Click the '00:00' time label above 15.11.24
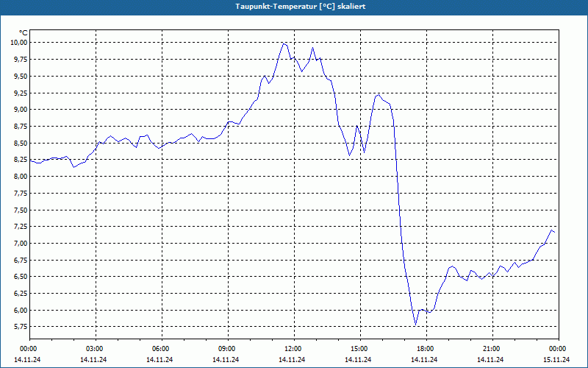 coord(557,349)
